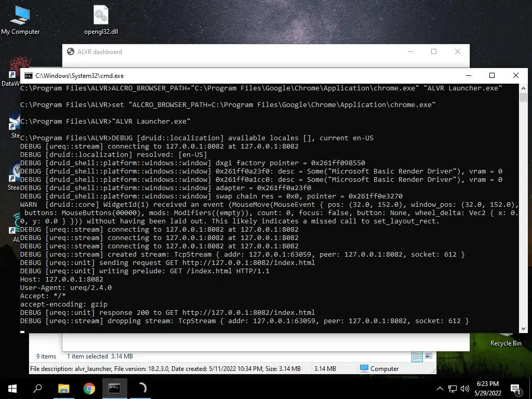The width and height of the screenshot is (532, 399).
Task: Switch Explorer to details view icon
Action: point(417,356)
